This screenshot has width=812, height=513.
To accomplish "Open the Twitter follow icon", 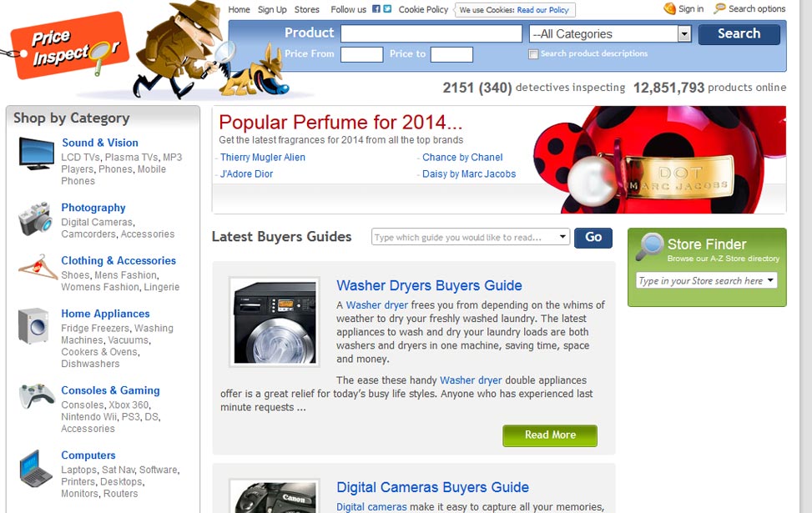I will [387, 9].
